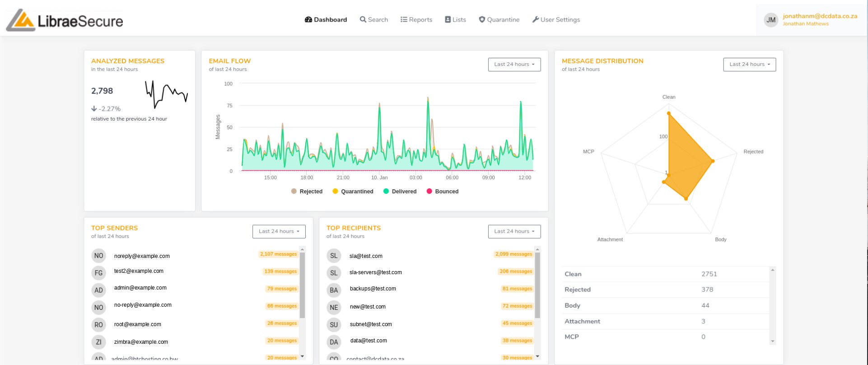Screen dimensions: 868x365
Task: Click the SU avatar beside subnet@test.com
Action: point(334,324)
